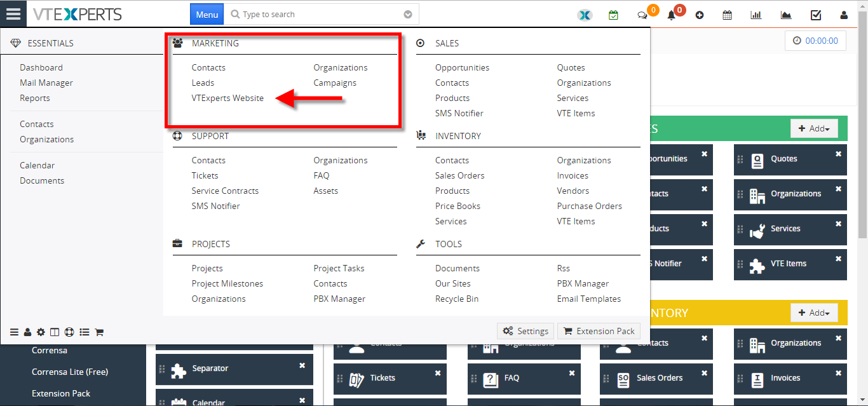Click the life ring icon in the menu footer
The image size is (868, 406).
[69, 332]
